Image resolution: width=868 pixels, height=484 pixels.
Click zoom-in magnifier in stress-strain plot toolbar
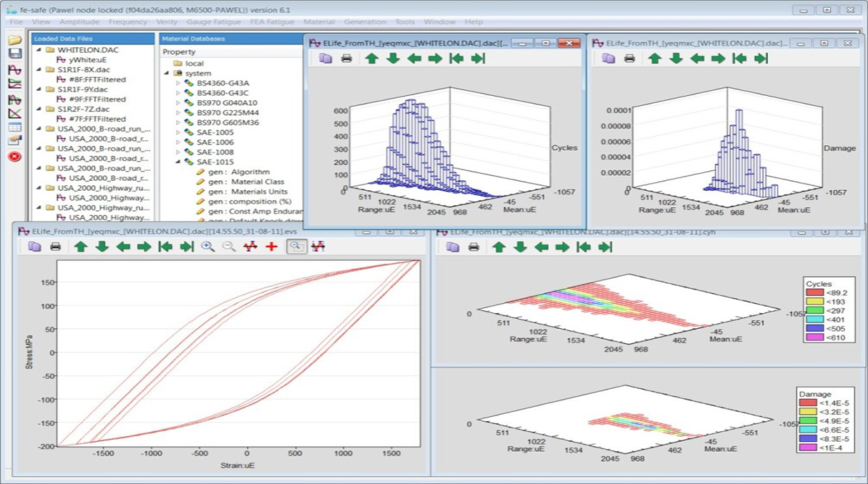coord(208,247)
